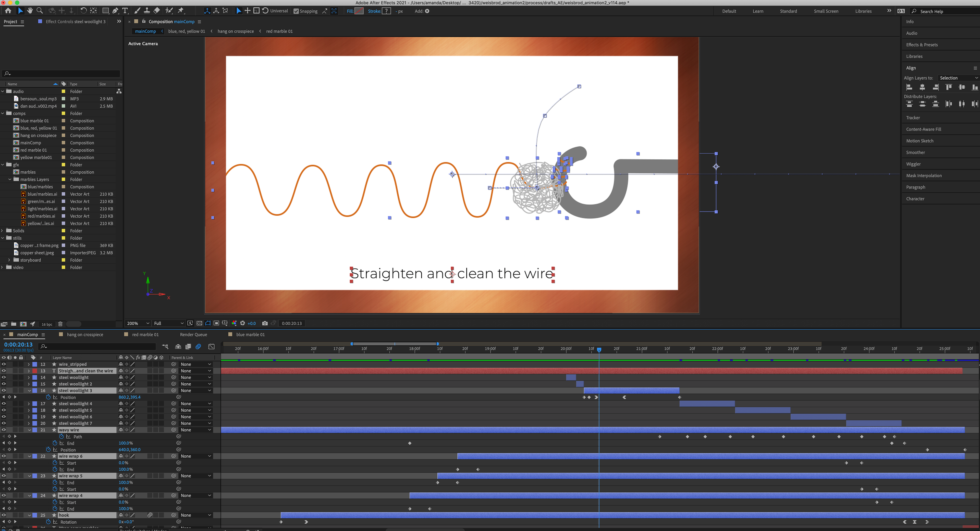
Task: Toggle frame blending switch in timeline
Action: click(x=188, y=346)
